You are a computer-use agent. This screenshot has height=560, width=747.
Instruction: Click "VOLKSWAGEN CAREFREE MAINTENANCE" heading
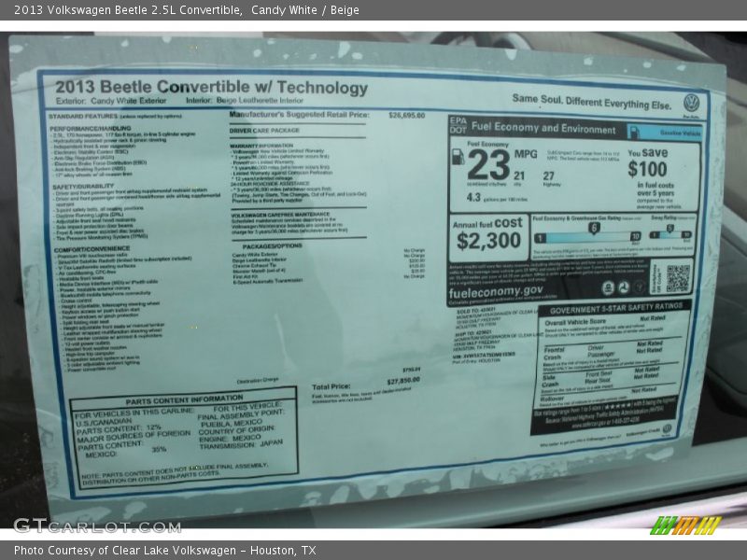click(280, 215)
